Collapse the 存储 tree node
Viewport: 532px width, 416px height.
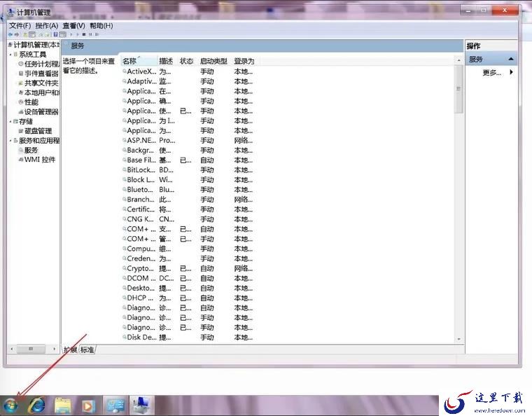10,121
